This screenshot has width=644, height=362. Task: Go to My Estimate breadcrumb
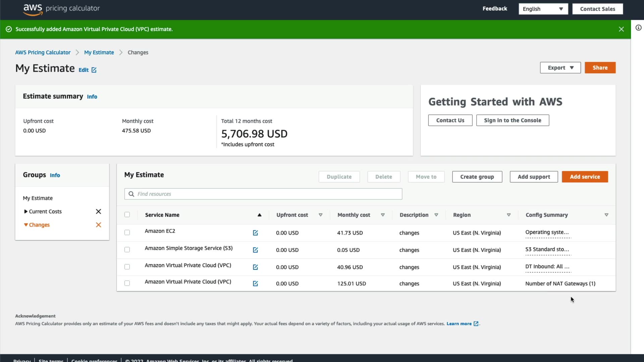pos(99,53)
